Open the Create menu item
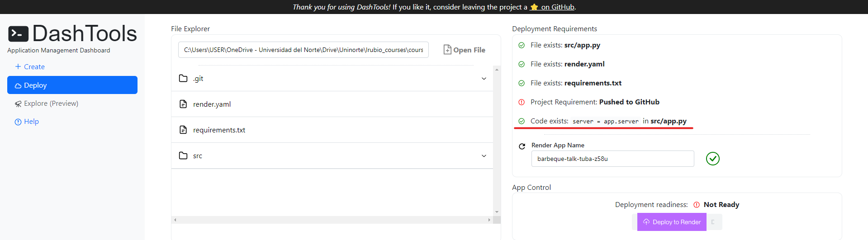Viewport: 868px width, 240px height. pyautogui.click(x=30, y=67)
